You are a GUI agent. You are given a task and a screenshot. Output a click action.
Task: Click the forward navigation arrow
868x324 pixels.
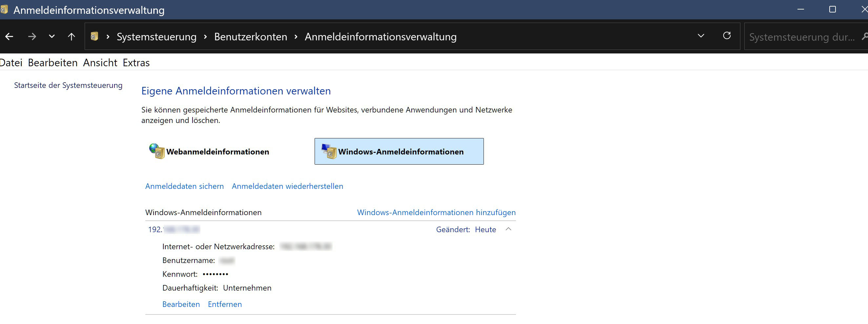(x=32, y=36)
